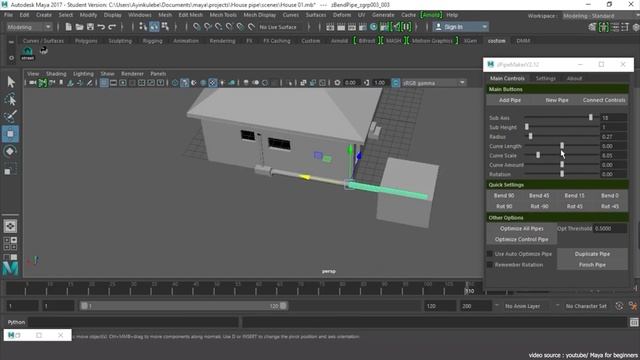Toggle viewport textured display icon
The width and height of the screenshot is (640, 360).
coord(213,83)
